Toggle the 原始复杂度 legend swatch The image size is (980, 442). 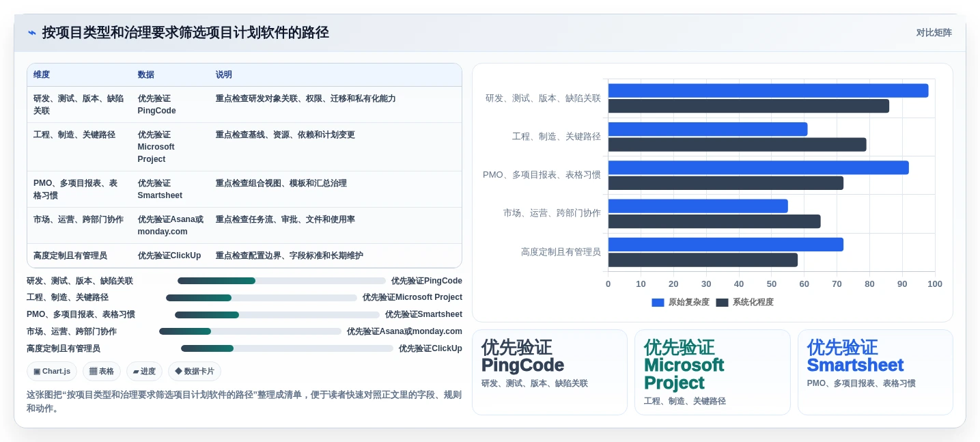pyautogui.click(x=658, y=303)
